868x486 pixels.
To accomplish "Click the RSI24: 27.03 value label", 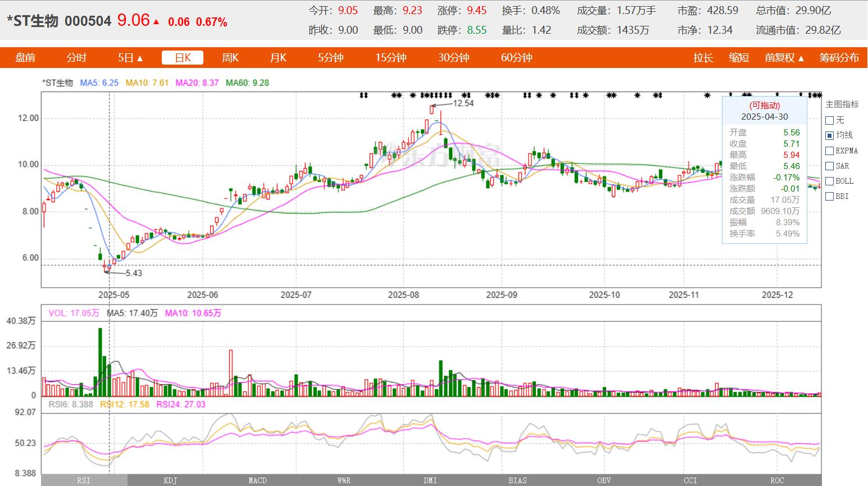I will (181, 404).
